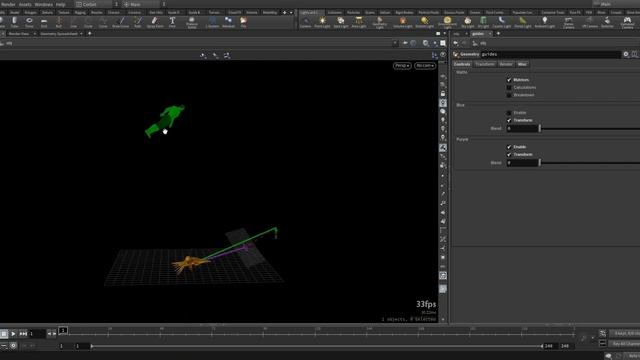Open the Render menu

pyautogui.click(x=8, y=4)
